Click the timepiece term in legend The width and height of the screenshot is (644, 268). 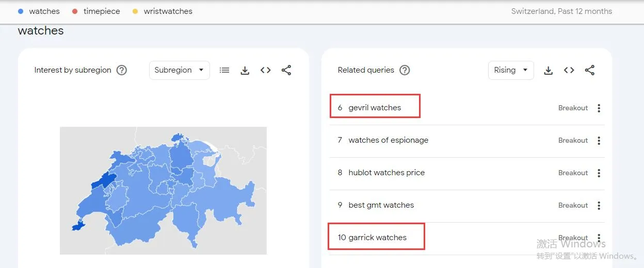point(102,11)
